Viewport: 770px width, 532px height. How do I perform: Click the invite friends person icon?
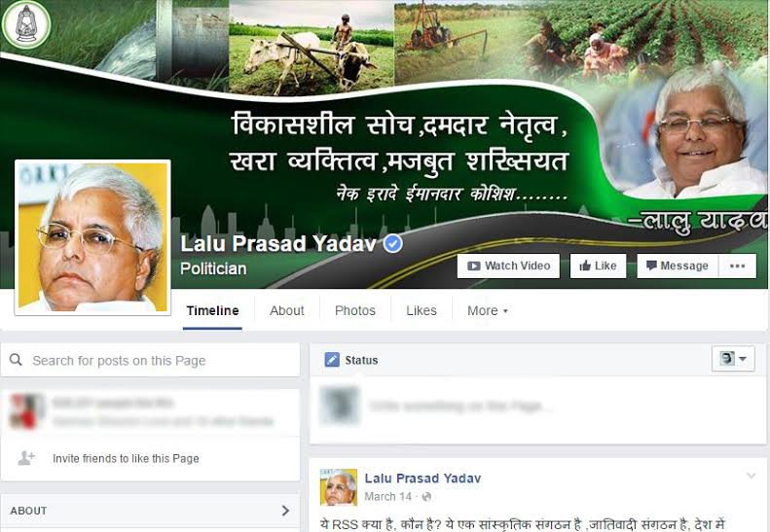(26, 458)
